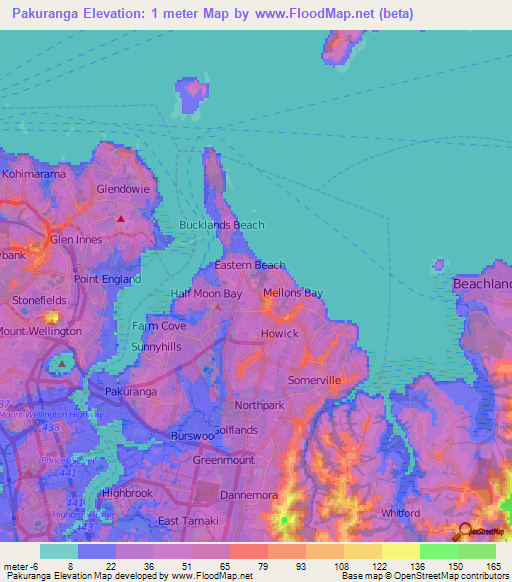This screenshot has width=512, height=582.
Task: Click the Point England label
Action: click(x=108, y=279)
